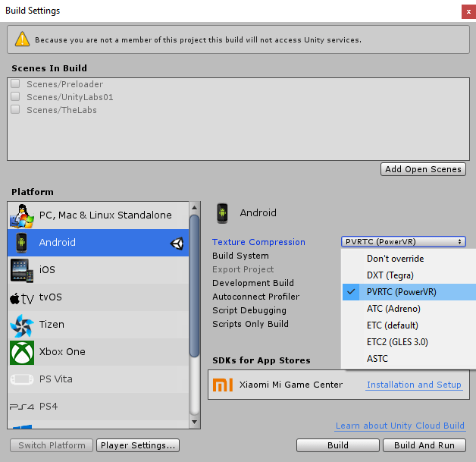Screen dimensions: 476x462
Task: Click the Scripts Only Build label
Action: pos(250,324)
